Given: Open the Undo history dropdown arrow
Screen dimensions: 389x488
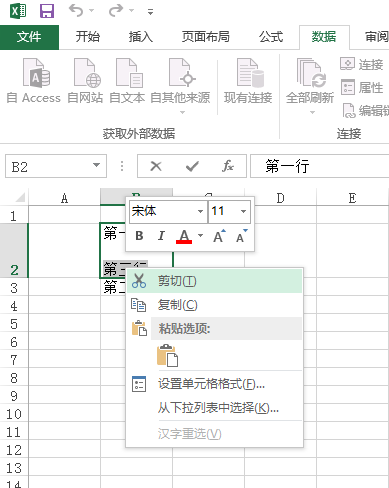Looking at the screenshot, I should click(92, 11).
